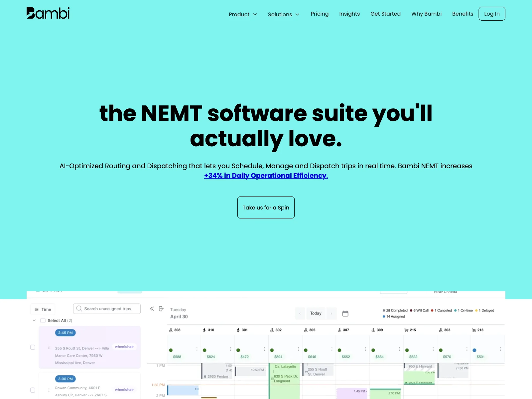532x399 pixels.
Task: Open vehicle 307 options menu
Action: tap(366, 349)
